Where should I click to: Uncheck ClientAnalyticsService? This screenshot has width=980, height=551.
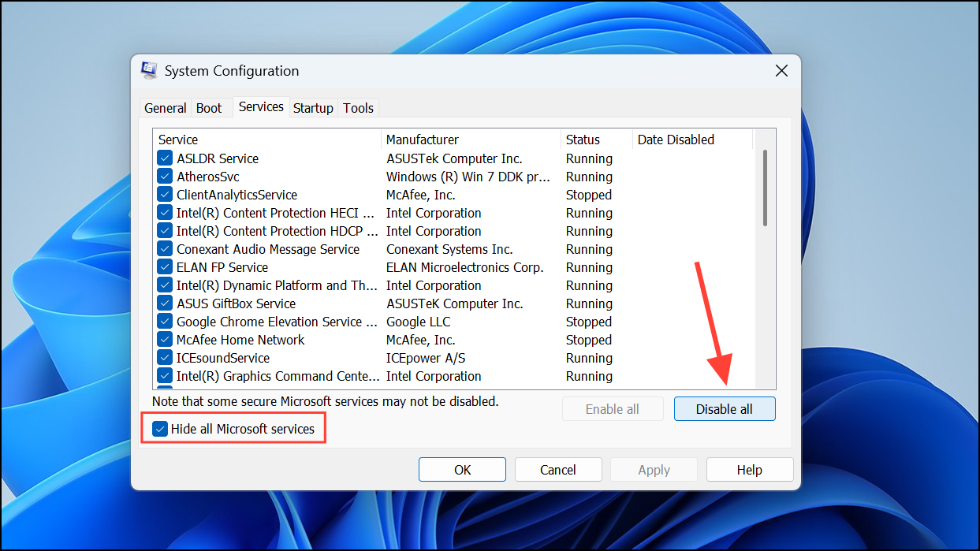(165, 194)
